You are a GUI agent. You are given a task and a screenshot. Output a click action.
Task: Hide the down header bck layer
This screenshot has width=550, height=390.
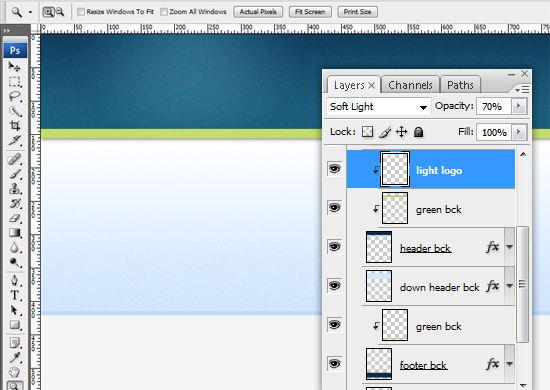[334, 285]
